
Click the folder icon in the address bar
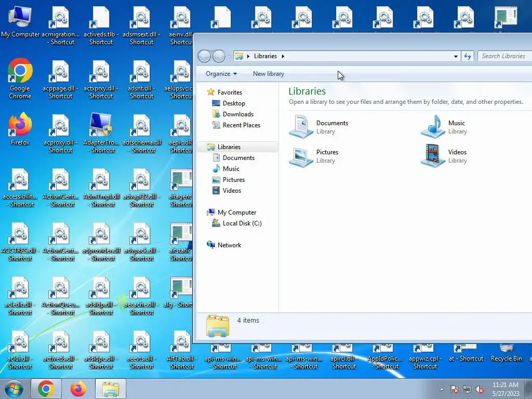[x=239, y=56]
